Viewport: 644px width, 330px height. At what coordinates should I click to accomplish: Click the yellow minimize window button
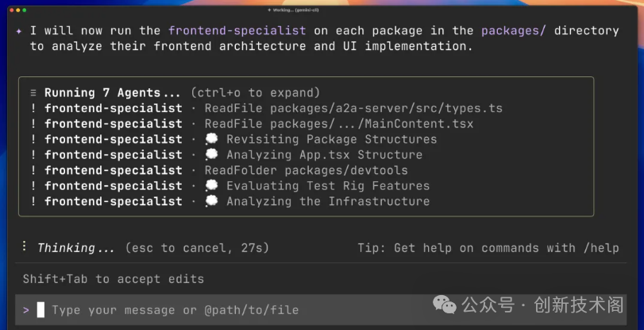(18, 10)
